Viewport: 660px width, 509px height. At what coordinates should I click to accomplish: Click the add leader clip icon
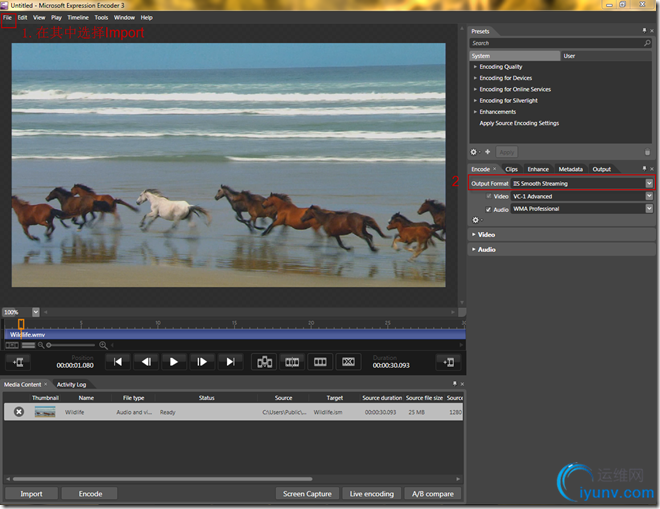click(x=18, y=362)
